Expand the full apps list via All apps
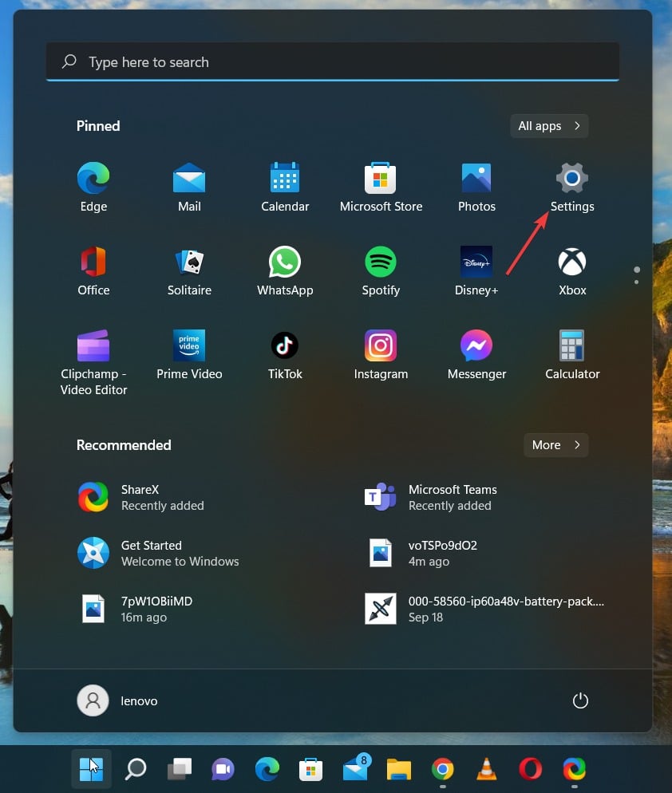 coord(548,125)
